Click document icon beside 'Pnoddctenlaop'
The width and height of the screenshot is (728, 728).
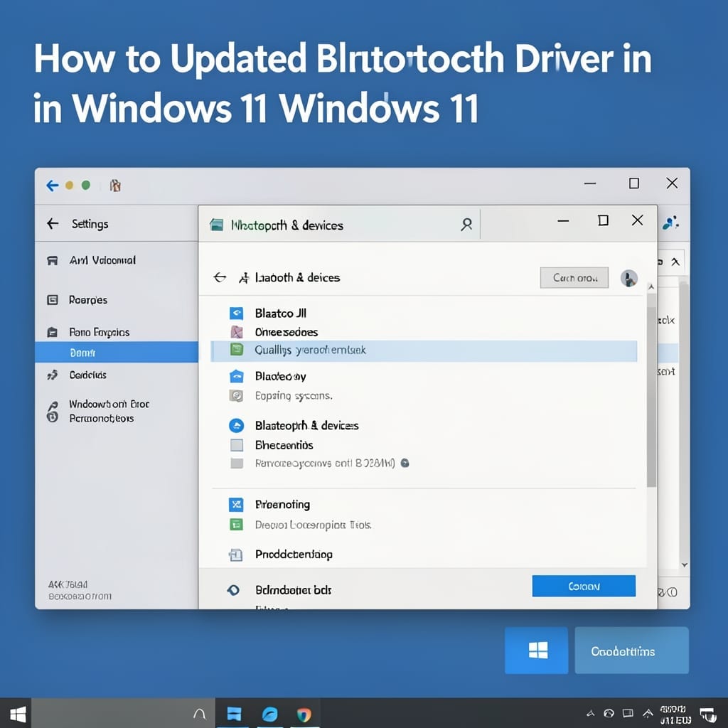(236, 555)
